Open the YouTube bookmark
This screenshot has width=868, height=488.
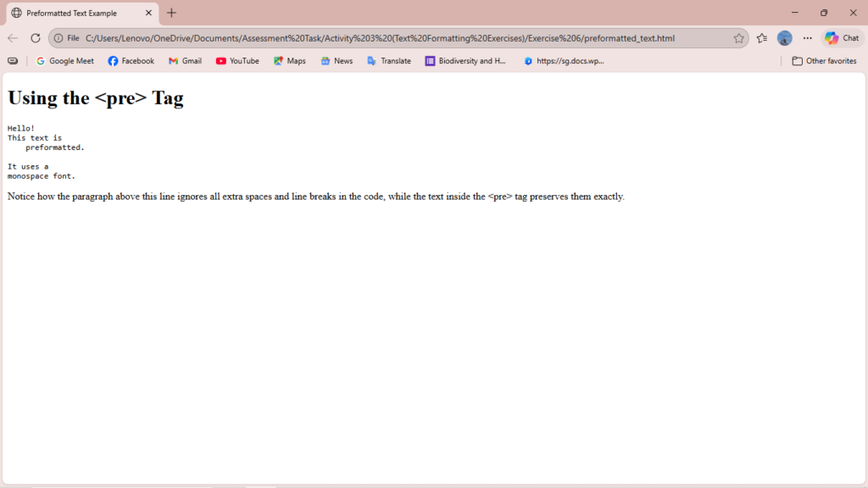tap(237, 61)
